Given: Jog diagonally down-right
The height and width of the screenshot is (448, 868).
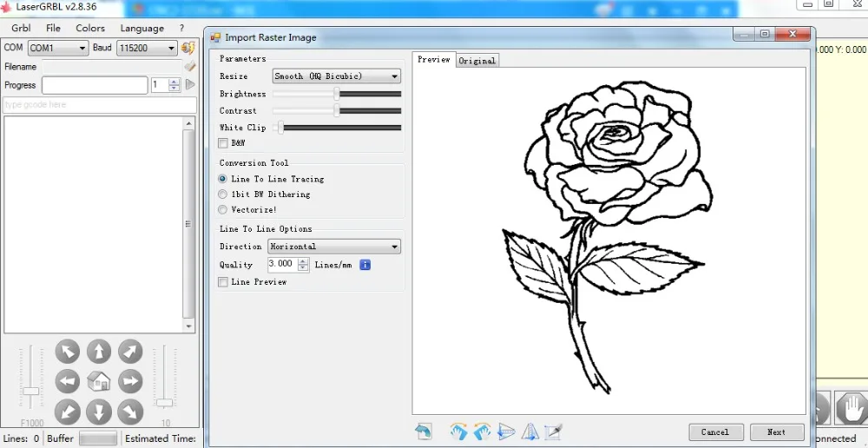Looking at the screenshot, I should tap(131, 412).
